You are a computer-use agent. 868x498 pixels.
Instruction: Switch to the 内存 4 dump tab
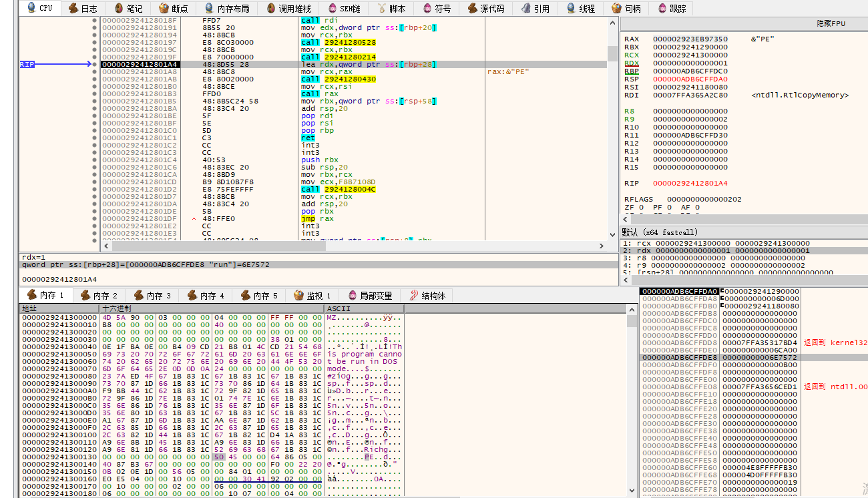point(205,295)
